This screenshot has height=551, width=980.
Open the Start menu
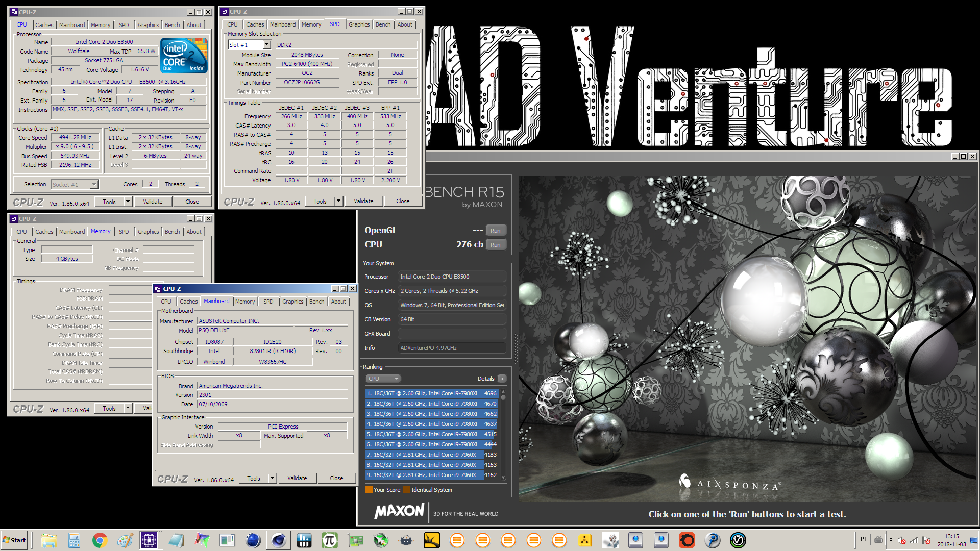click(x=14, y=540)
